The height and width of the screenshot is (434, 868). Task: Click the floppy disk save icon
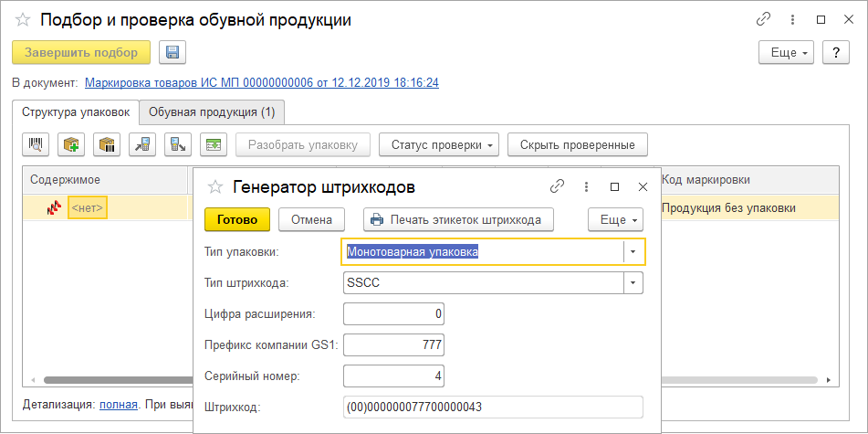(172, 52)
